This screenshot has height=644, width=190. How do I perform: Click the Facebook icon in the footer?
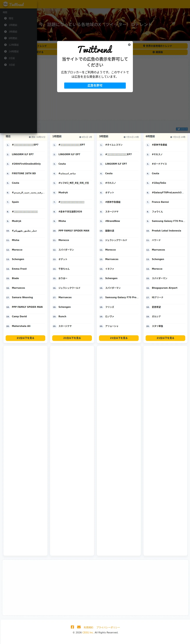click(x=72, y=627)
